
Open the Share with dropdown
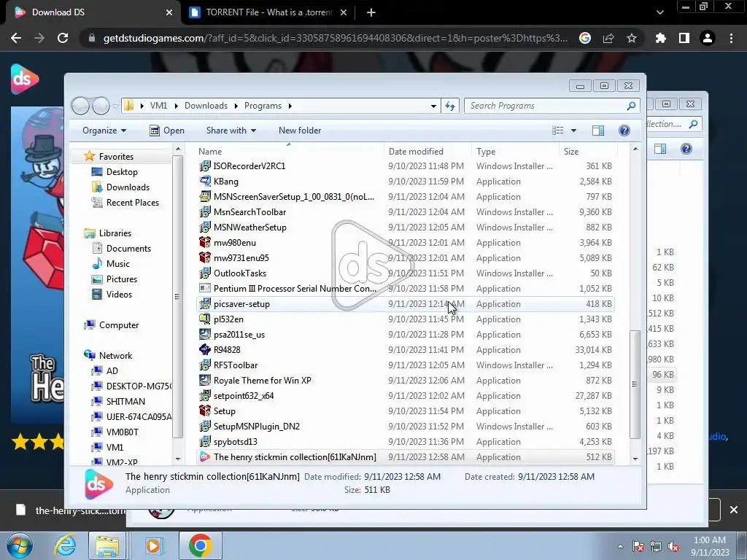point(231,131)
